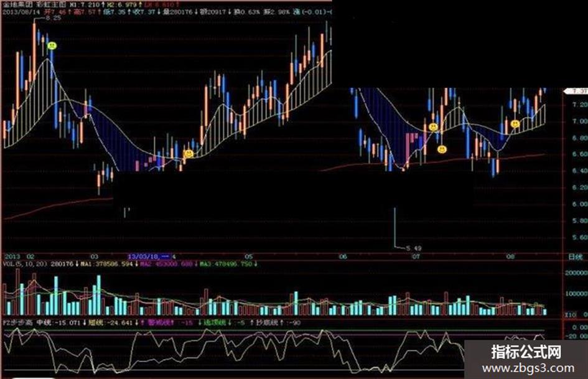Click the 抄底线 -90 indicator label
This screenshot has width=588, height=379.
pos(278,323)
